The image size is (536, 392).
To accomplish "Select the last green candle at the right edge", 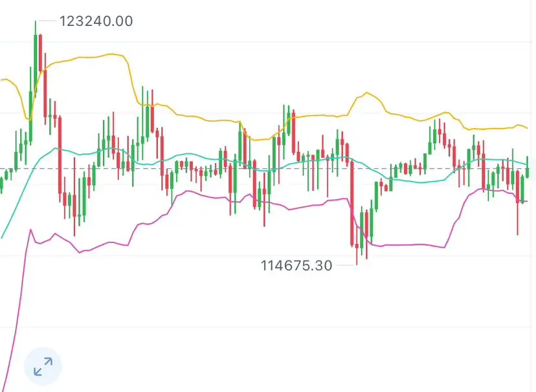I will 528,168.
